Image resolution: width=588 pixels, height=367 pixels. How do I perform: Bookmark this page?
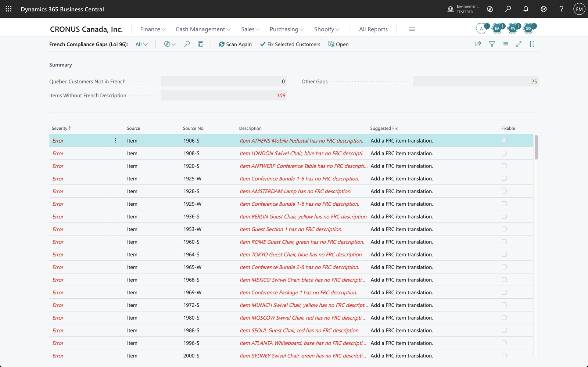[x=532, y=44]
